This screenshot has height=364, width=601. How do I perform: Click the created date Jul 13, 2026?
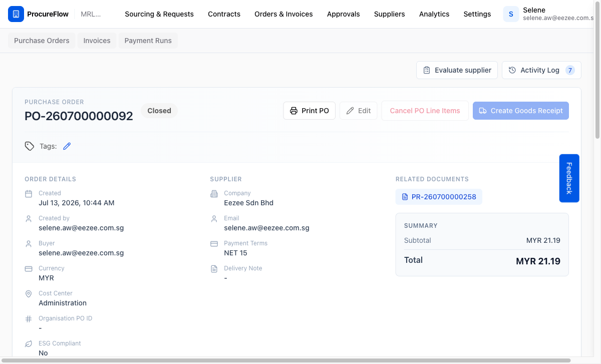tap(77, 203)
